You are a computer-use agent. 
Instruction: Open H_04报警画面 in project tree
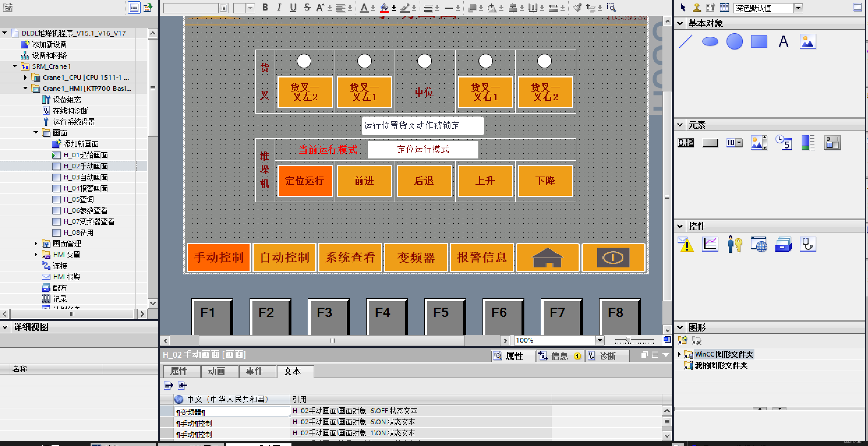(x=86, y=188)
